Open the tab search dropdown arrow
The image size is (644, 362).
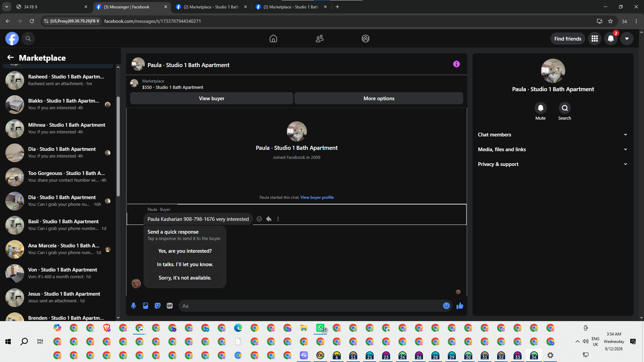7,7
